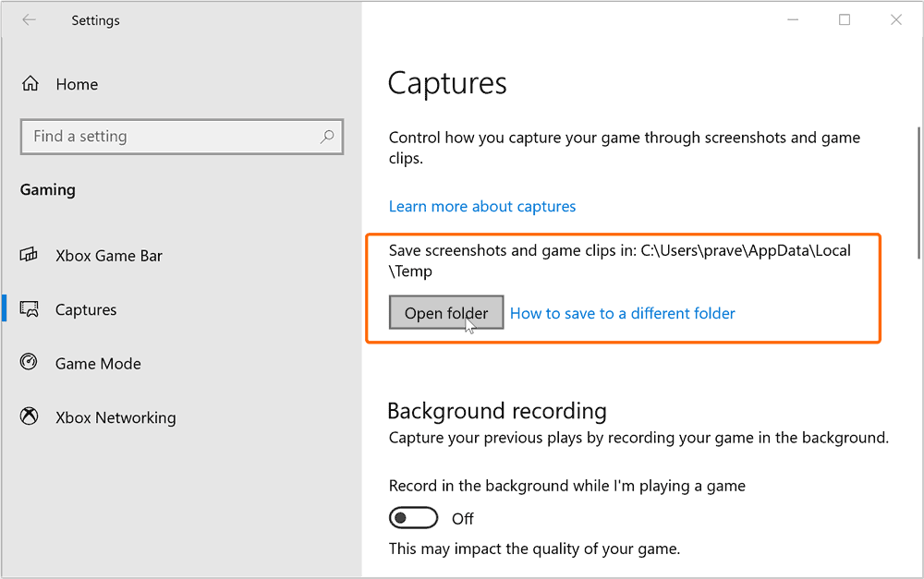Viewport: 924px width, 579px height.
Task: Click the Captures page heading
Action: click(x=447, y=83)
